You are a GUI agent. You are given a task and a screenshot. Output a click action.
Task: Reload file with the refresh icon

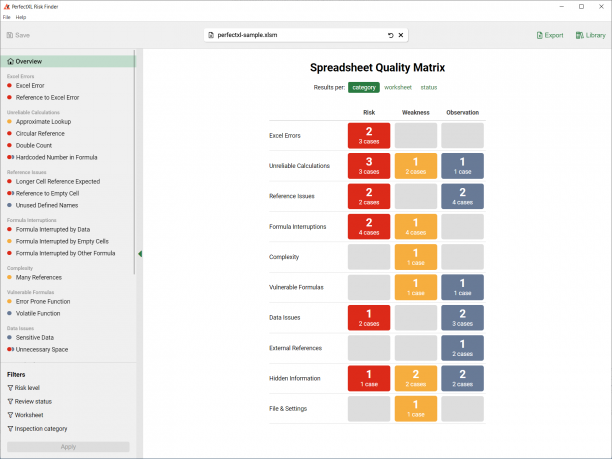390,35
